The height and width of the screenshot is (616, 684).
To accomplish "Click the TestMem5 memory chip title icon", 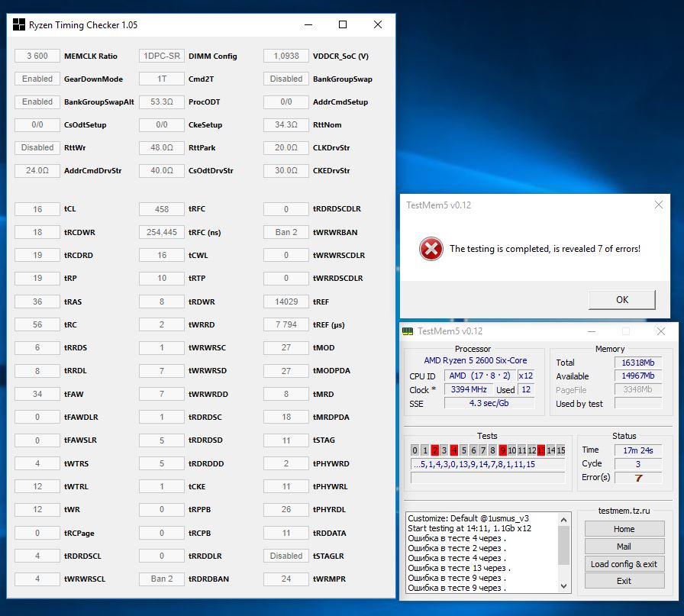I will pyautogui.click(x=408, y=331).
